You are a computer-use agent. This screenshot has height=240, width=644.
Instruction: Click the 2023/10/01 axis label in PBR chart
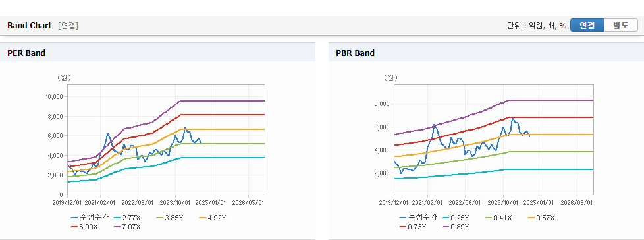pos(502,203)
